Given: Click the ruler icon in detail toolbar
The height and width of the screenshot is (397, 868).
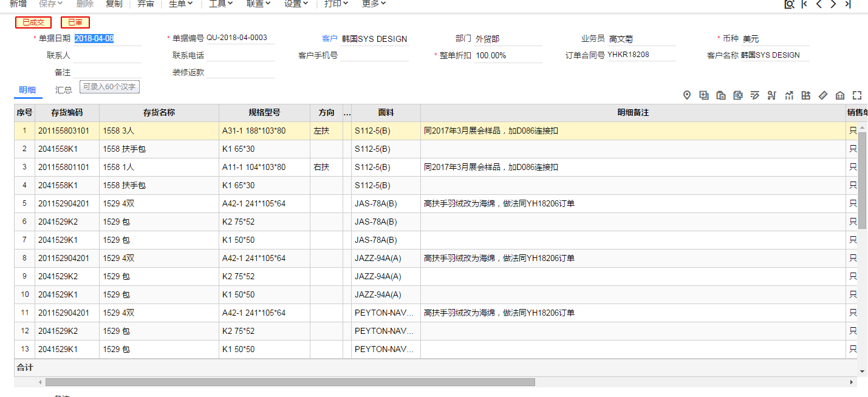Looking at the screenshot, I should point(823,95).
